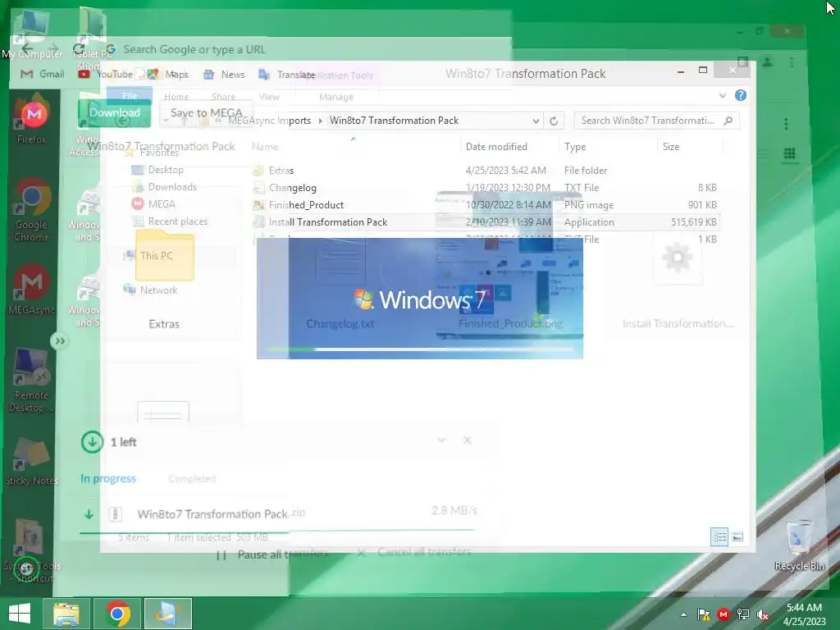
Task: Click the muted volume tray icon
Action: [x=763, y=614]
